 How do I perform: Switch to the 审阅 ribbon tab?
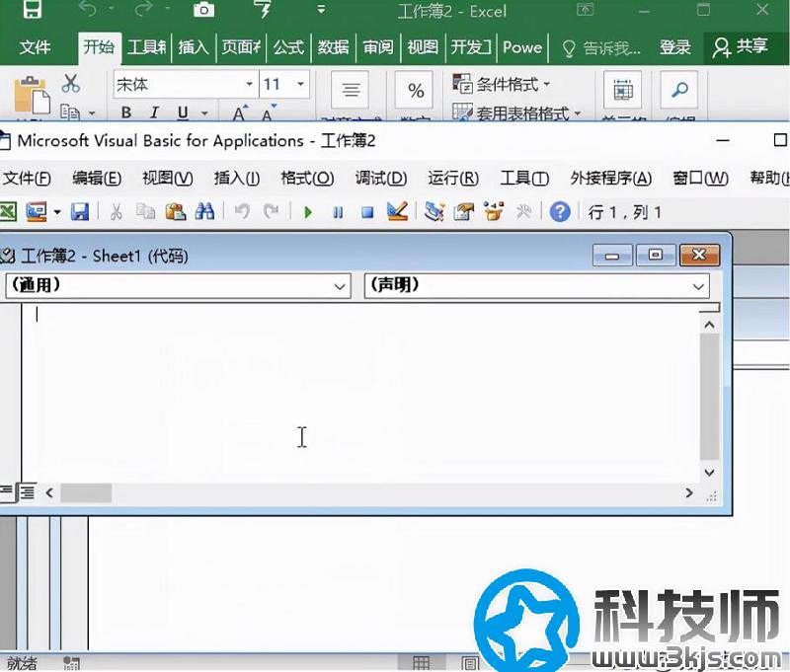tap(378, 47)
